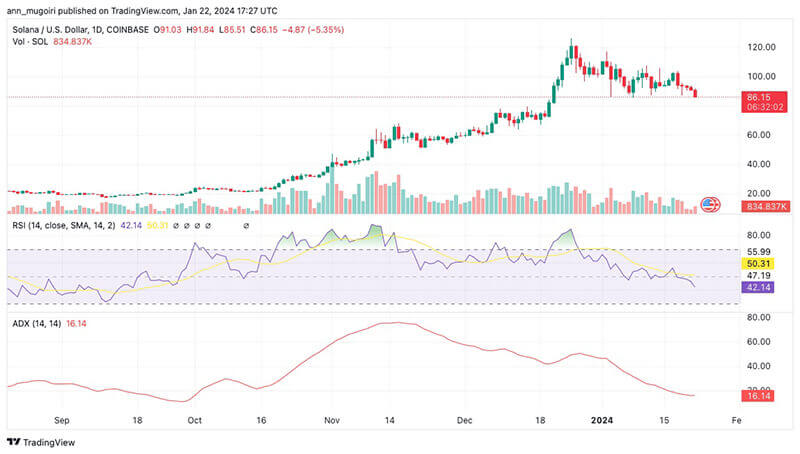Click the Oct label on time axis
This screenshot has height=454, width=800.
tap(194, 420)
